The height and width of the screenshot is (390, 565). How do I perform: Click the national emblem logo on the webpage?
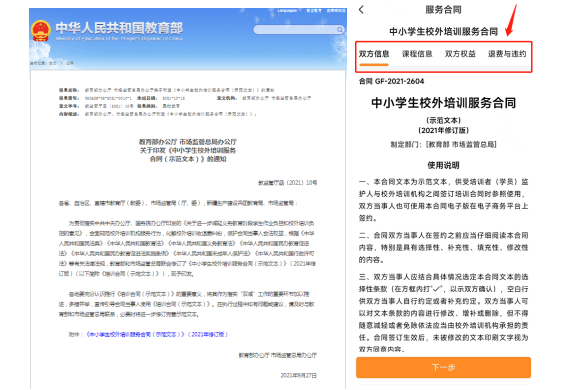coord(41,31)
